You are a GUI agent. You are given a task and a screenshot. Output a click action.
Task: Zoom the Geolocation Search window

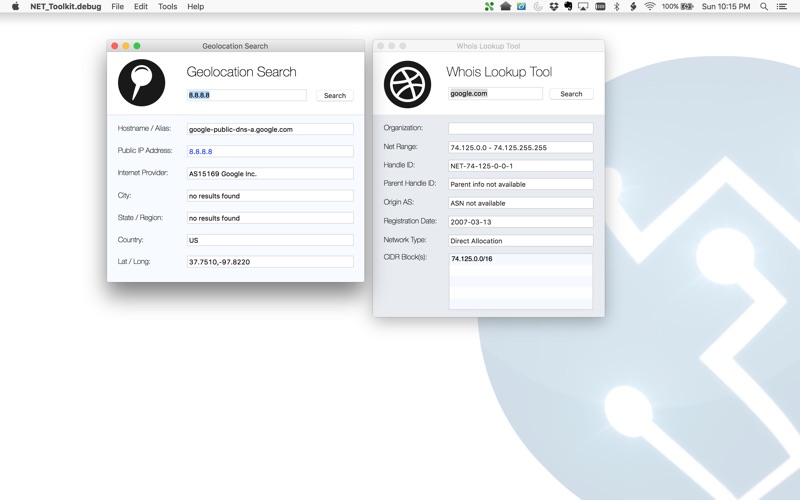point(137,46)
